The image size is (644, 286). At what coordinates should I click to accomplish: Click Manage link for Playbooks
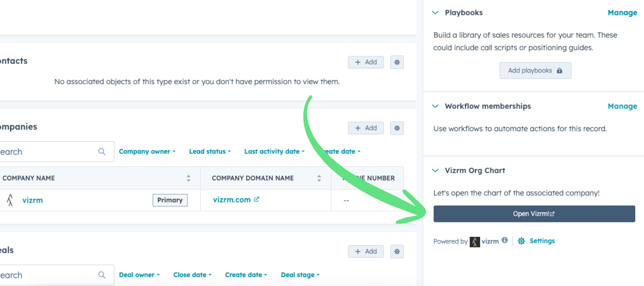point(622,13)
